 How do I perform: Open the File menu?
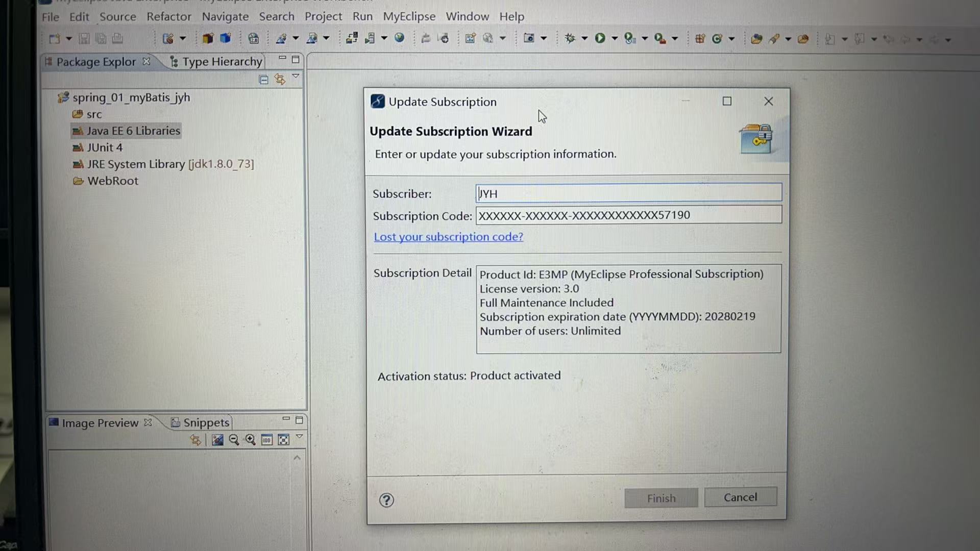pyautogui.click(x=51, y=17)
